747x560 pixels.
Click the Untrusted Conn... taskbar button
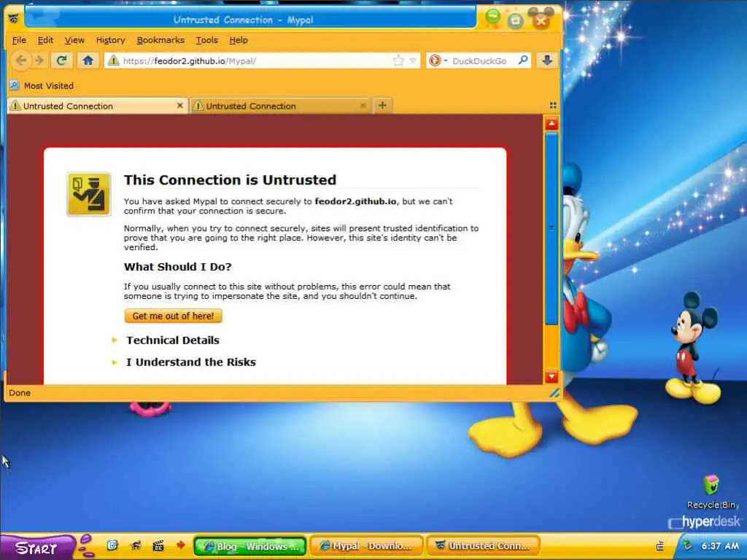(x=484, y=545)
